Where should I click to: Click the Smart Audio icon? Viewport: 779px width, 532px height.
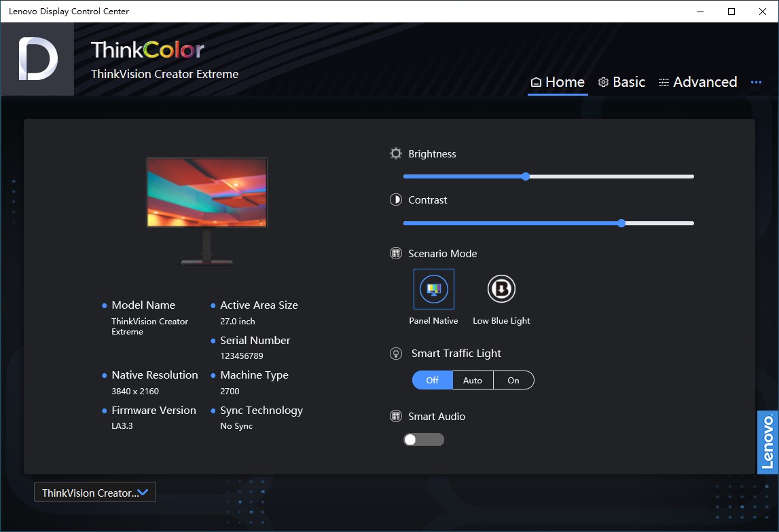pos(395,417)
